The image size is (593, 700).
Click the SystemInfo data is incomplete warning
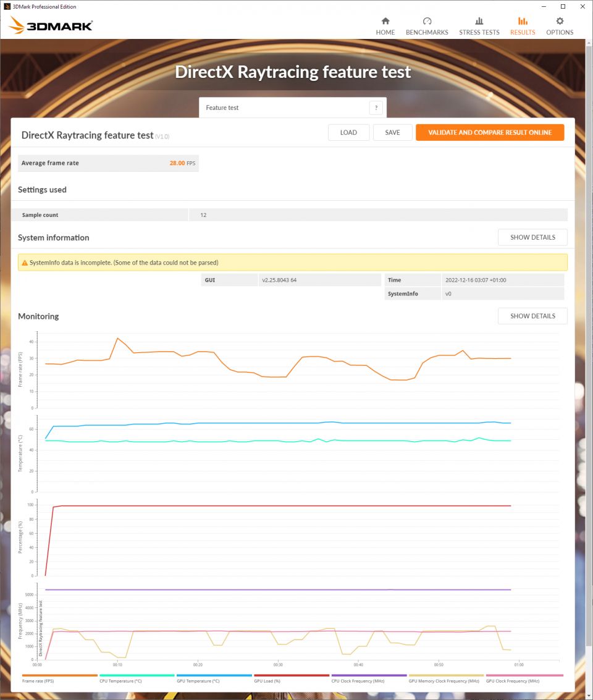[x=293, y=263]
